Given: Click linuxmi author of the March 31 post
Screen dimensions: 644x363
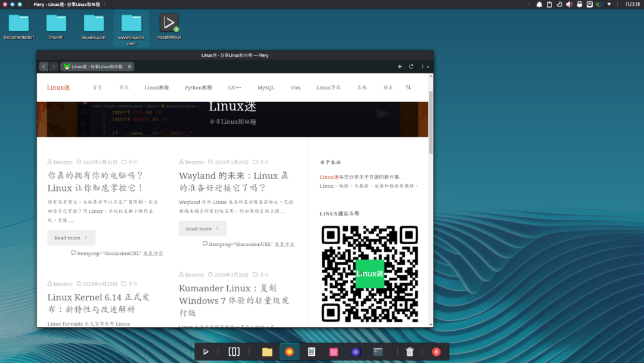Looking at the screenshot, I should (63, 162).
